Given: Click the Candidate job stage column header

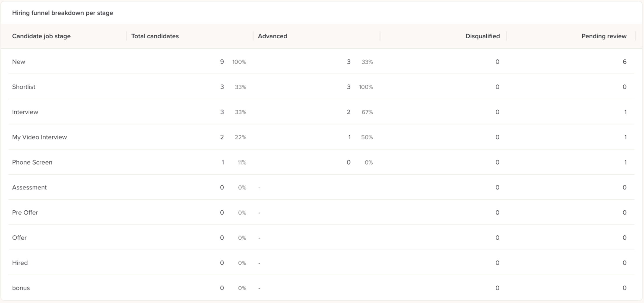Looking at the screenshot, I should click(x=41, y=36).
